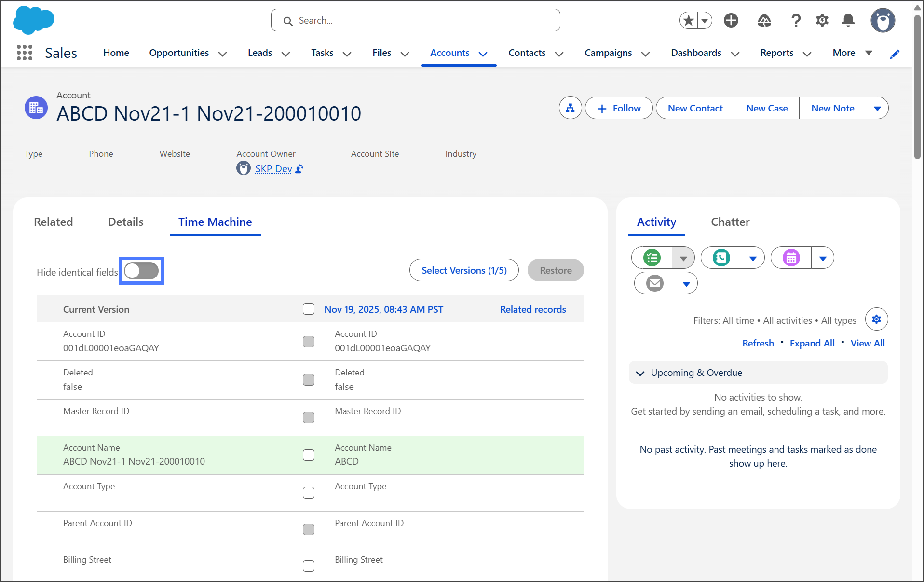Click the notifications bell icon
924x582 pixels.
coord(848,20)
